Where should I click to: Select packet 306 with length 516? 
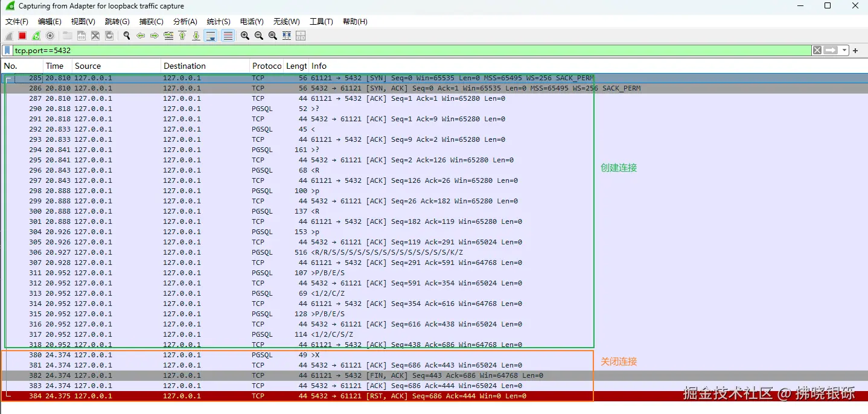coord(434,252)
